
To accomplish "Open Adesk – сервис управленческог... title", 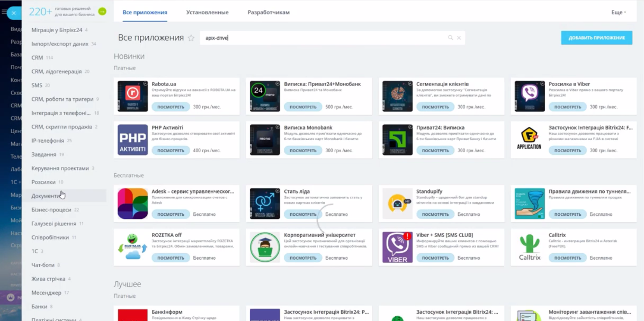I will pyautogui.click(x=193, y=191).
